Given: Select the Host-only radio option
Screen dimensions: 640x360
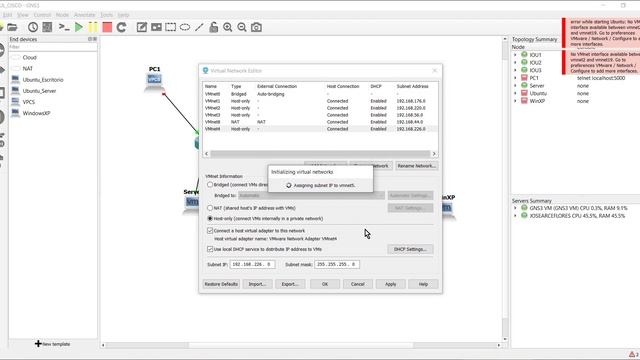Looking at the screenshot, I should click(210, 218).
